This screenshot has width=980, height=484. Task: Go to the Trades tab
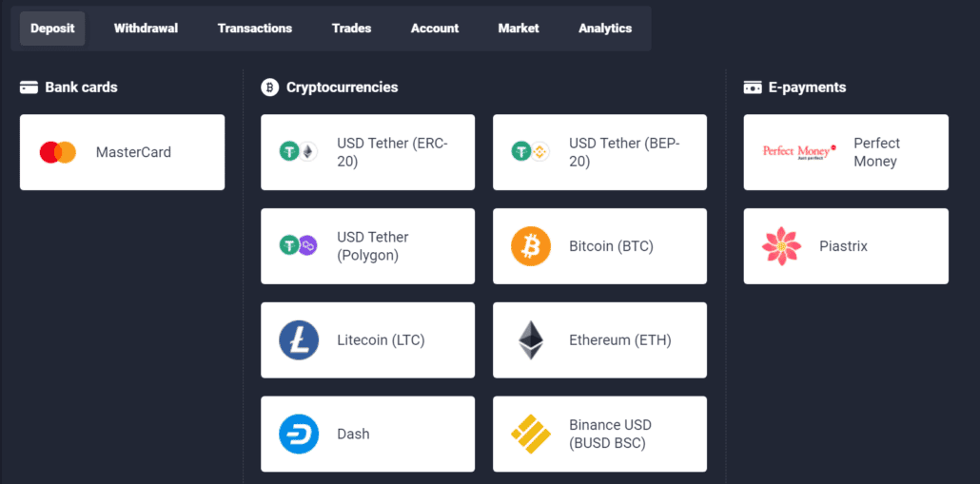point(351,29)
